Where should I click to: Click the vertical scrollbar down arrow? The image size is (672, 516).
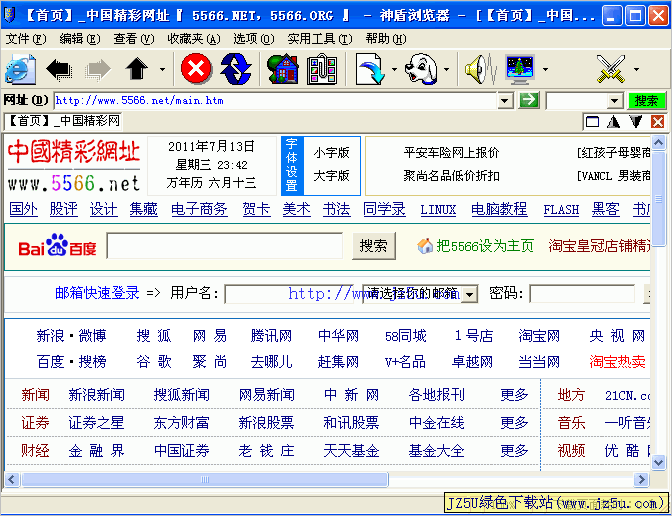[658, 462]
